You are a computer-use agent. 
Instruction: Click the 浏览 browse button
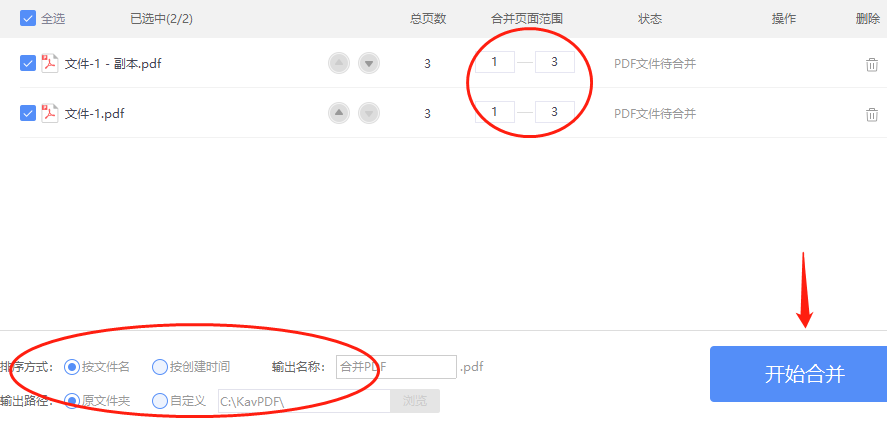point(415,401)
